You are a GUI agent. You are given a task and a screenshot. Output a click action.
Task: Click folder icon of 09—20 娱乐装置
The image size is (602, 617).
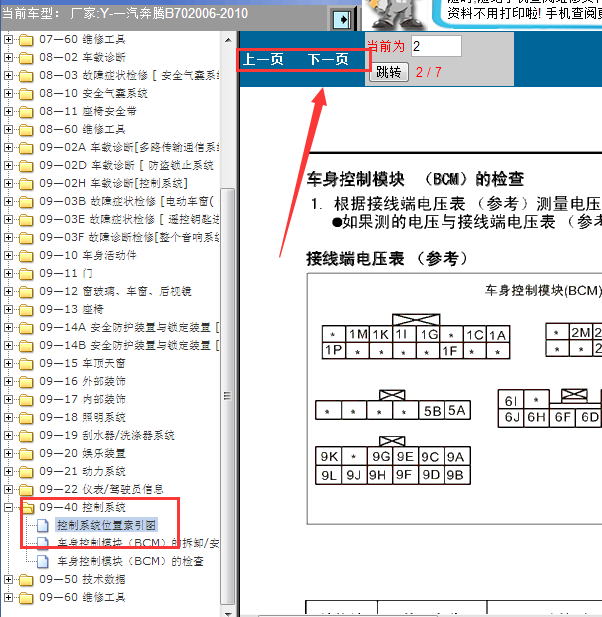click(x=26, y=454)
